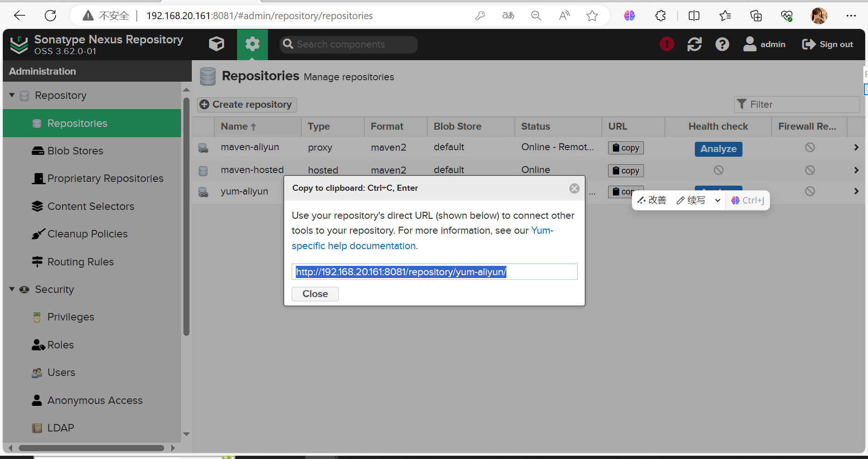Open the saved passwords key icon

tap(480, 16)
